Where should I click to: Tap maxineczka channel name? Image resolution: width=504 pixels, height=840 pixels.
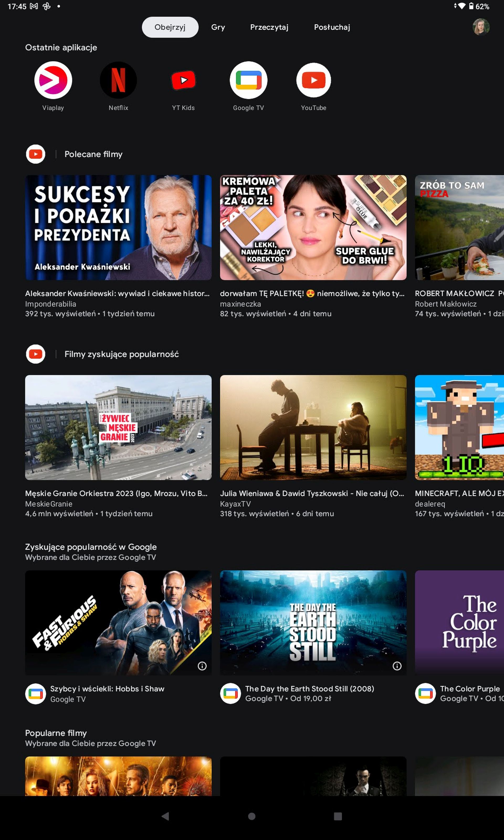point(240,304)
